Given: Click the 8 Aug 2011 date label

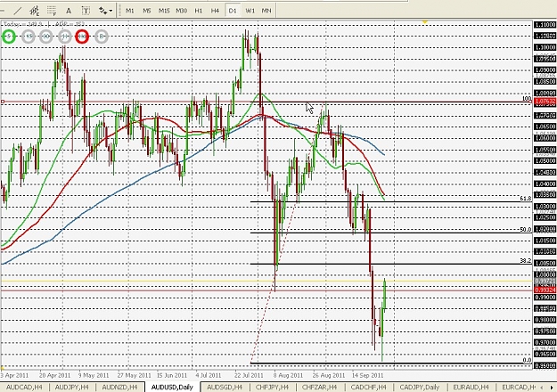Looking at the screenshot, I should tap(289, 375).
